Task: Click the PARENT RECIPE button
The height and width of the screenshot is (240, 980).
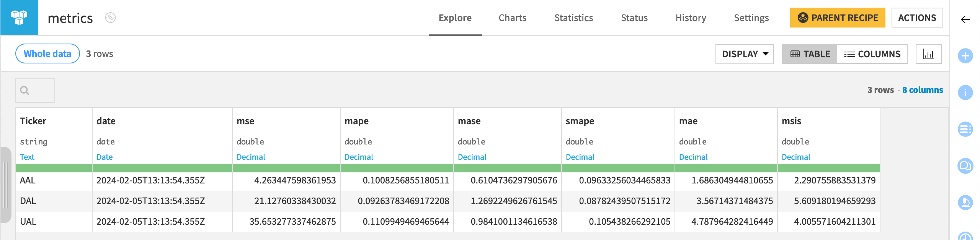Action: click(838, 18)
